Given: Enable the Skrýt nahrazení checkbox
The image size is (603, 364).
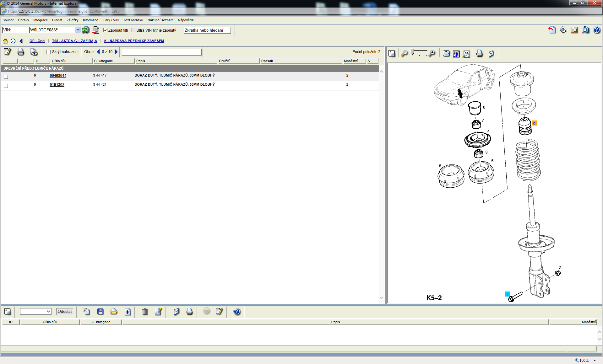Looking at the screenshot, I should (48, 52).
